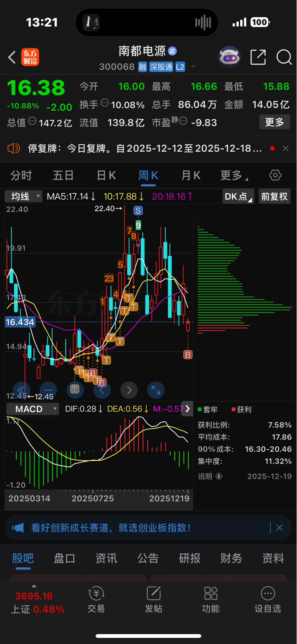
Task: Tap the speaker announcement icon
Action: 14,149
